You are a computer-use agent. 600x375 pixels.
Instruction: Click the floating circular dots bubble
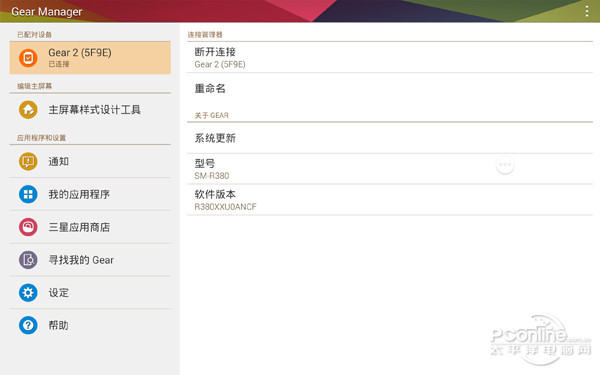tap(505, 165)
